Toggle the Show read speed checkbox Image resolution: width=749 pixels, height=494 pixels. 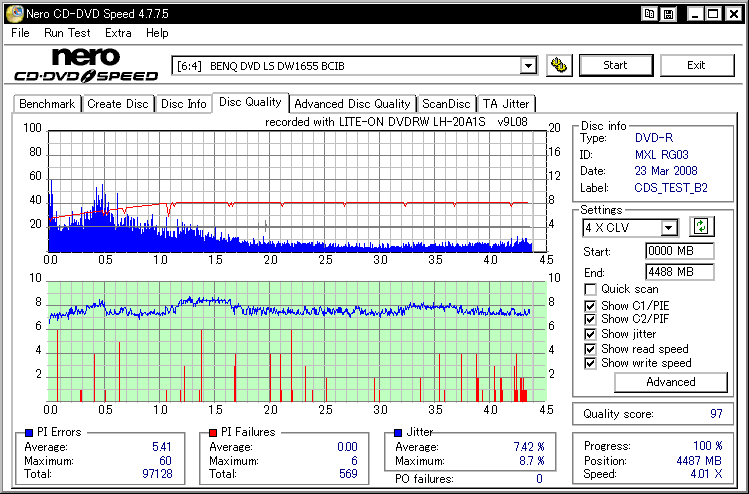coord(590,349)
